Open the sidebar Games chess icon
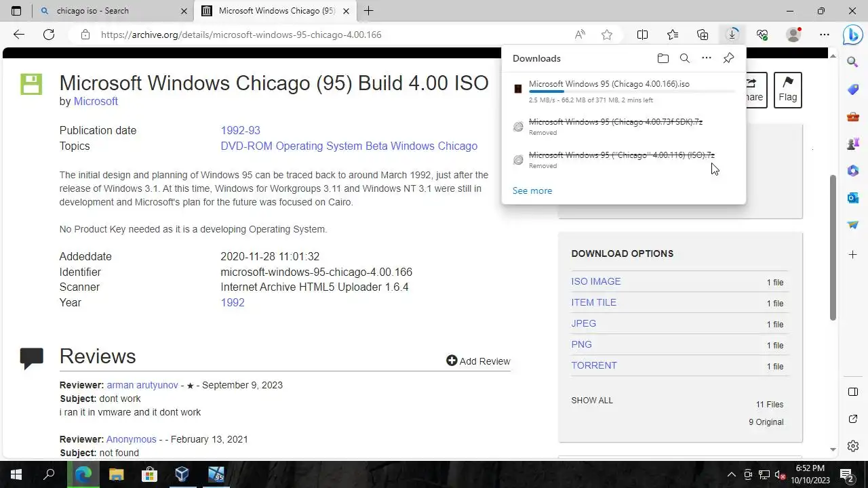The height and width of the screenshot is (488, 868). [x=853, y=144]
